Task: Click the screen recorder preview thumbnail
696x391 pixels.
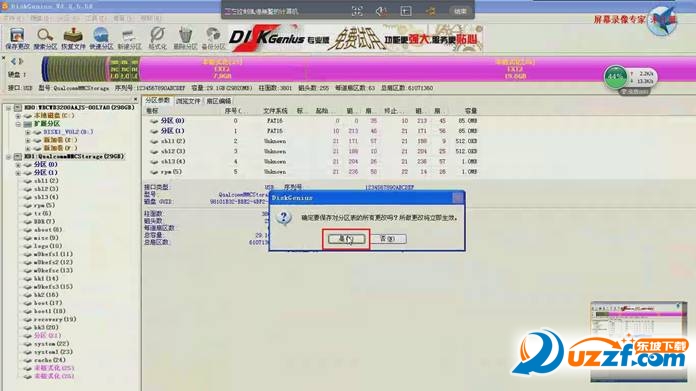Action: (638, 342)
